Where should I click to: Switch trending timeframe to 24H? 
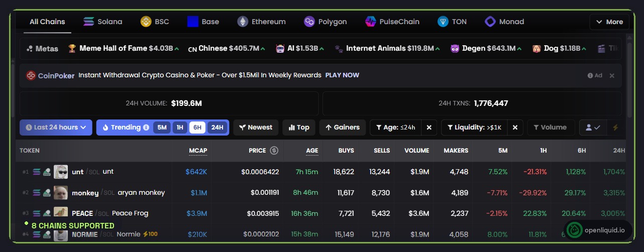[x=217, y=128]
